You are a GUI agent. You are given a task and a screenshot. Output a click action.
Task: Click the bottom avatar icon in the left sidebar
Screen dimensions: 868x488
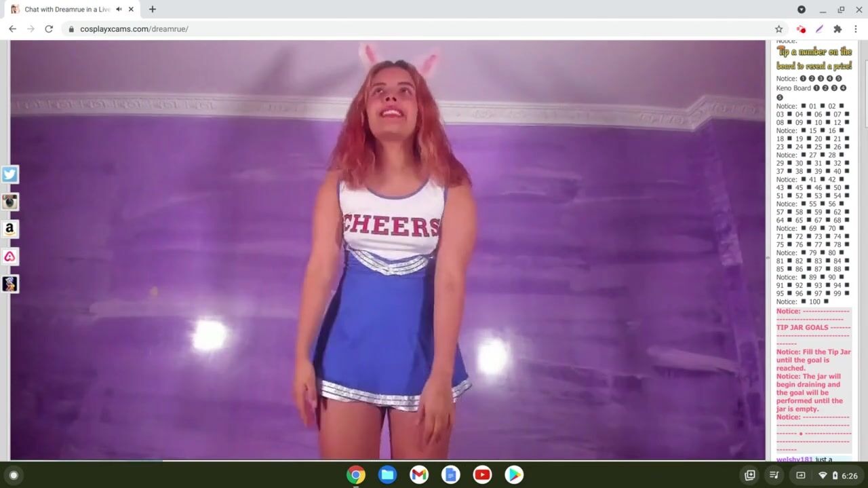point(9,284)
